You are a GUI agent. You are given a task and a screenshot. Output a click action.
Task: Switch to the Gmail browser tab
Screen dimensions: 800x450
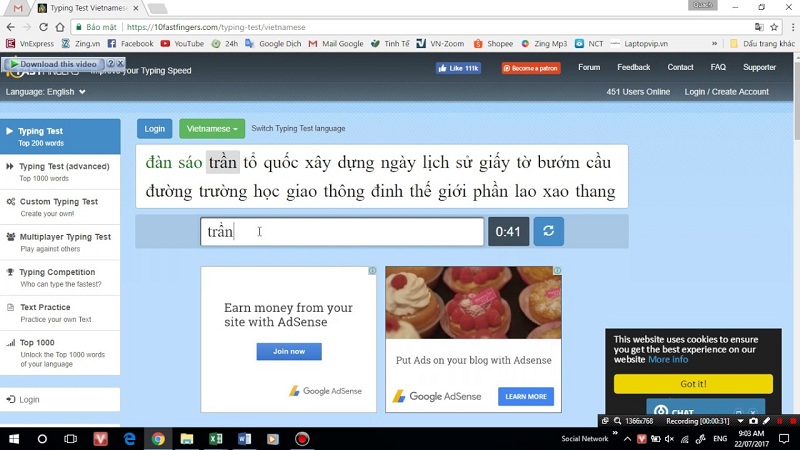[x=18, y=8]
